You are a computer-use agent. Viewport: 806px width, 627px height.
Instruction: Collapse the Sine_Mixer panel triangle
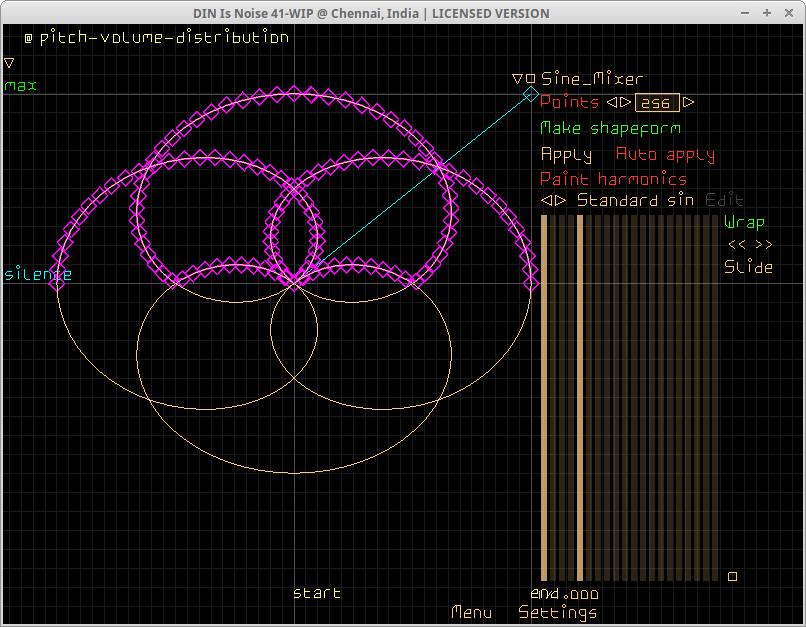pyautogui.click(x=517, y=79)
